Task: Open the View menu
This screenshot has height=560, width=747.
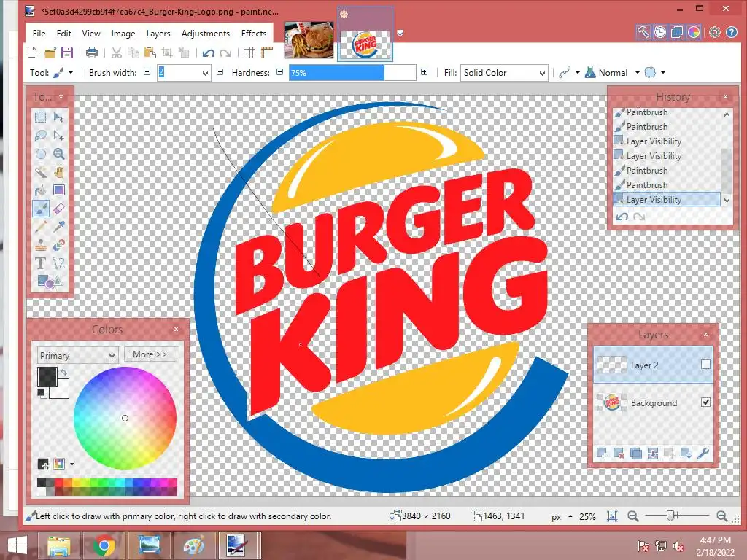Action: 91,34
